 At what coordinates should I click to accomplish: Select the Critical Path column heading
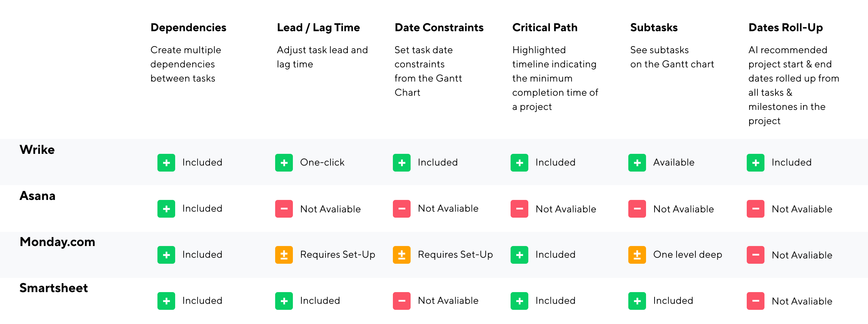pos(545,28)
